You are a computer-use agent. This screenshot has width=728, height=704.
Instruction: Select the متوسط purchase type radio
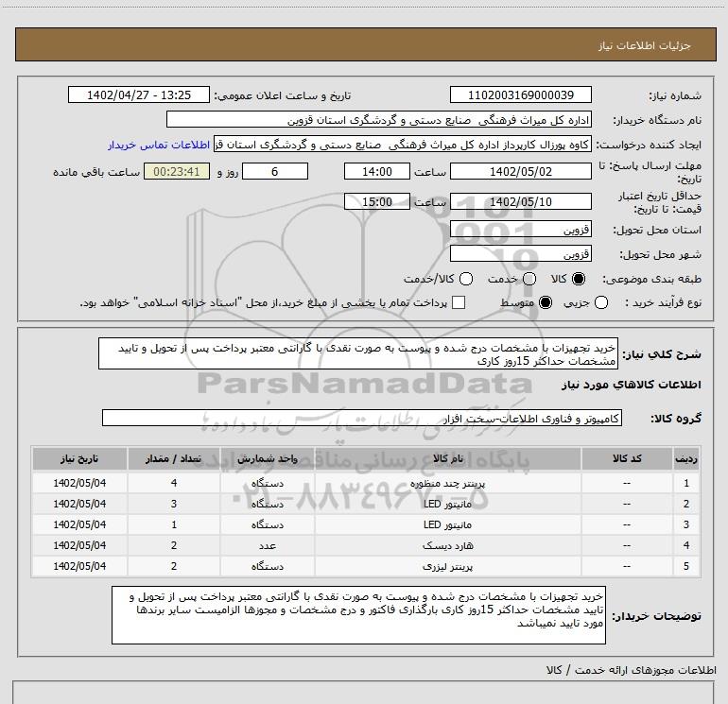(546, 302)
